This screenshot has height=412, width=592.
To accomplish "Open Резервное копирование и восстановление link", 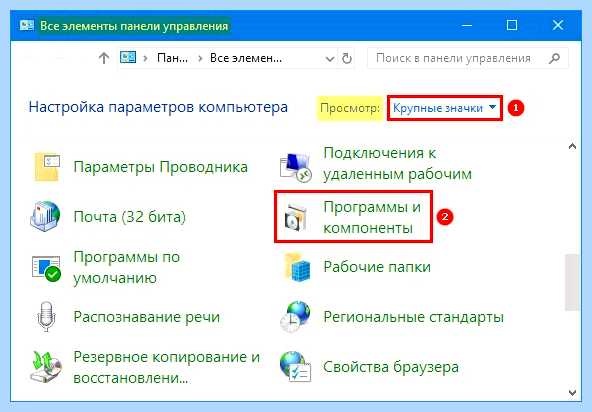I will click(166, 367).
